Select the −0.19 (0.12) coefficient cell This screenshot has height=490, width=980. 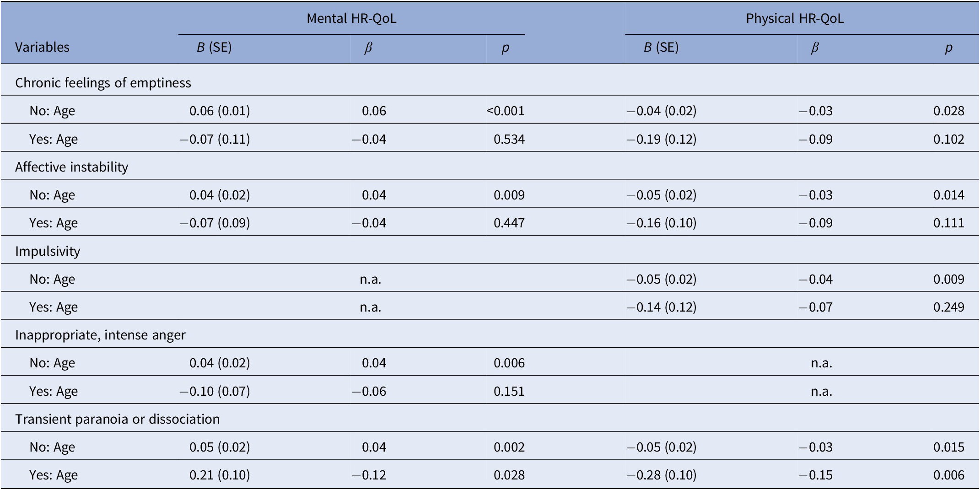pos(661,139)
